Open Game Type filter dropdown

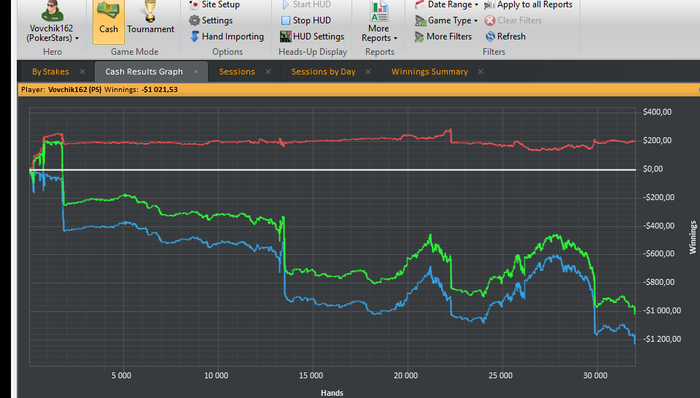(x=446, y=21)
